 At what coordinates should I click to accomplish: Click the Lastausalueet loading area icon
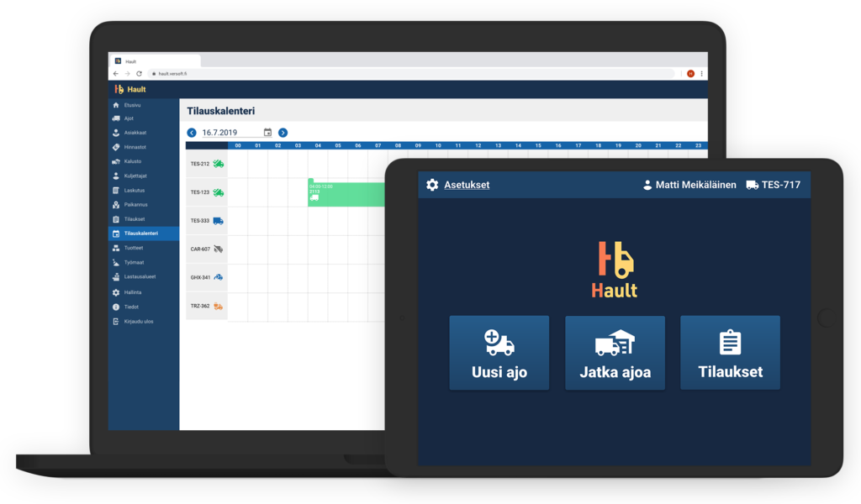(116, 277)
